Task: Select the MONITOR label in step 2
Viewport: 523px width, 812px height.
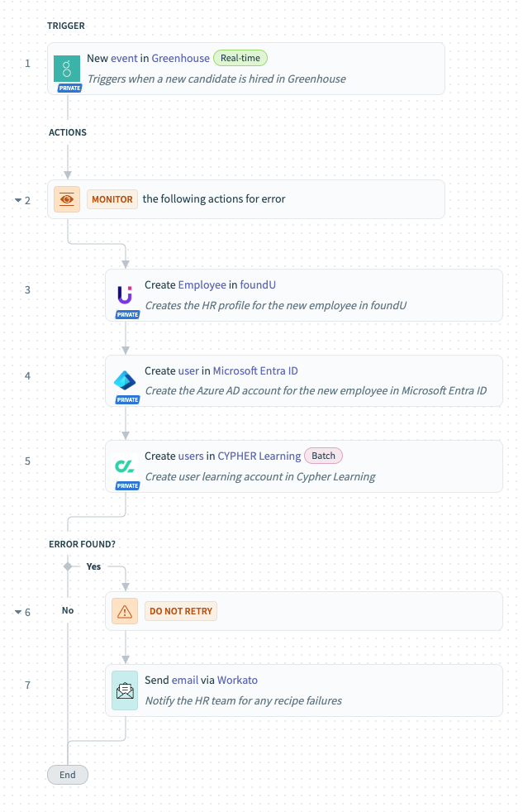Action: (x=112, y=199)
